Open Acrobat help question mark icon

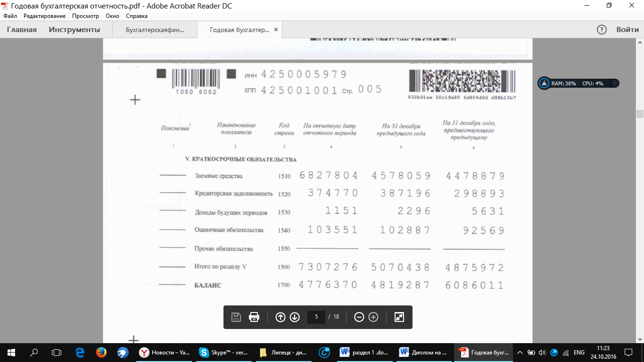602,30
